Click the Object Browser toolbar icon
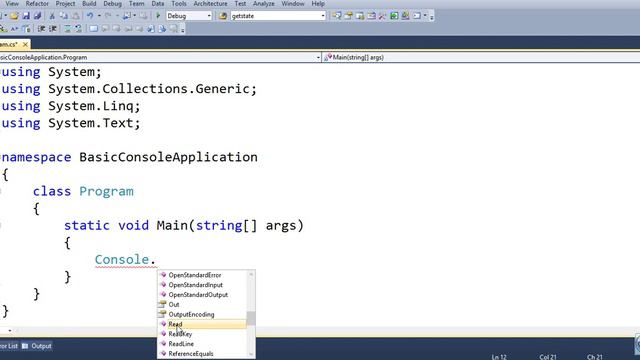The width and height of the screenshot is (640, 360). click(x=371, y=16)
